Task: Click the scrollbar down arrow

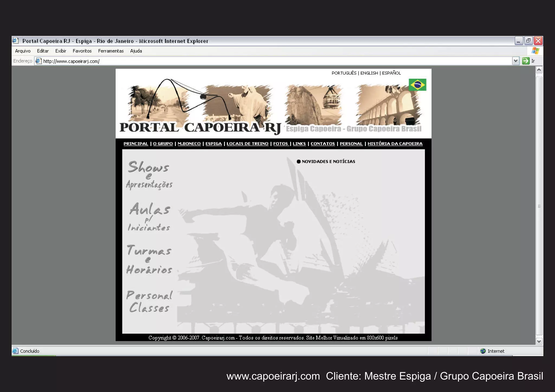Action: 539,341
